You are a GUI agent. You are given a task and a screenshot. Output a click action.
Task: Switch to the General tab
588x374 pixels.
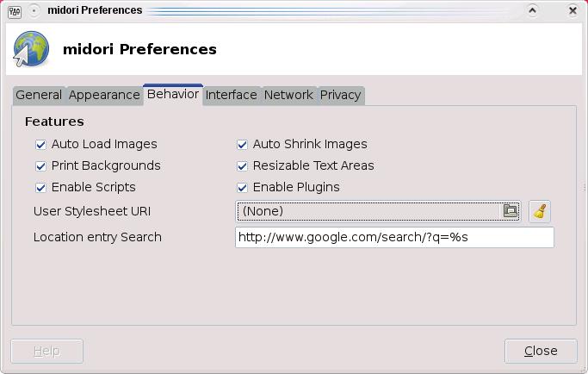[x=39, y=96]
